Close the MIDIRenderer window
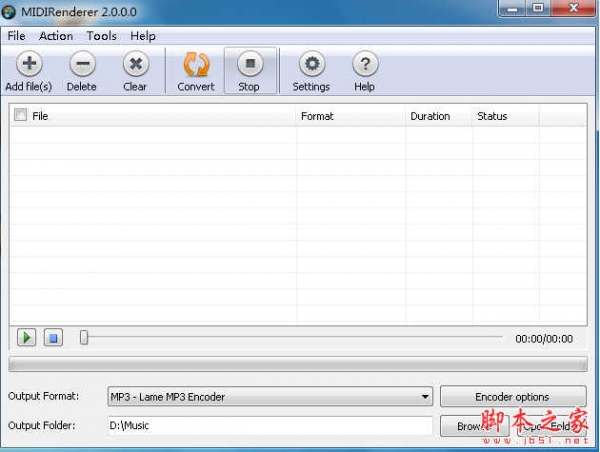Image resolution: width=600 pixels, height=452 pixels. click(x=573, y=8)
